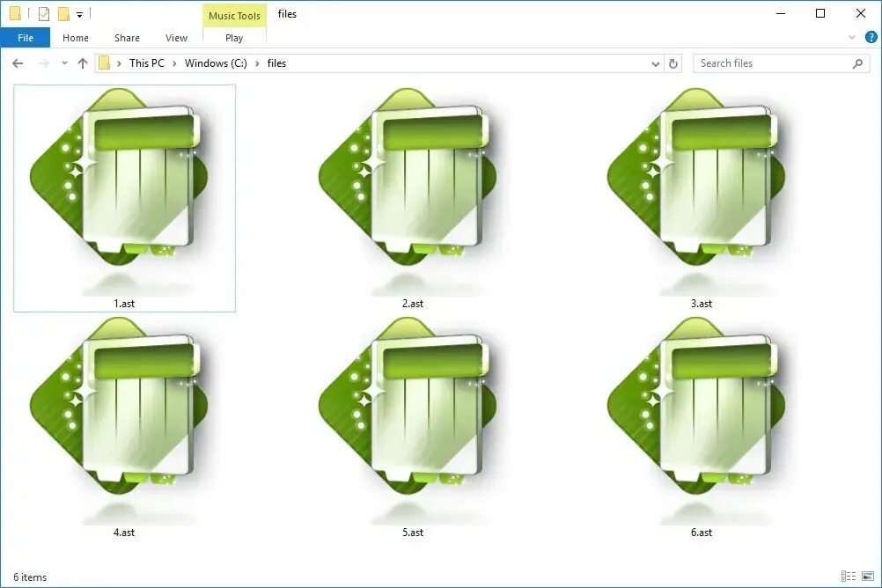Go back with the Back arrow
882x588 pixels.
[18, 63]
